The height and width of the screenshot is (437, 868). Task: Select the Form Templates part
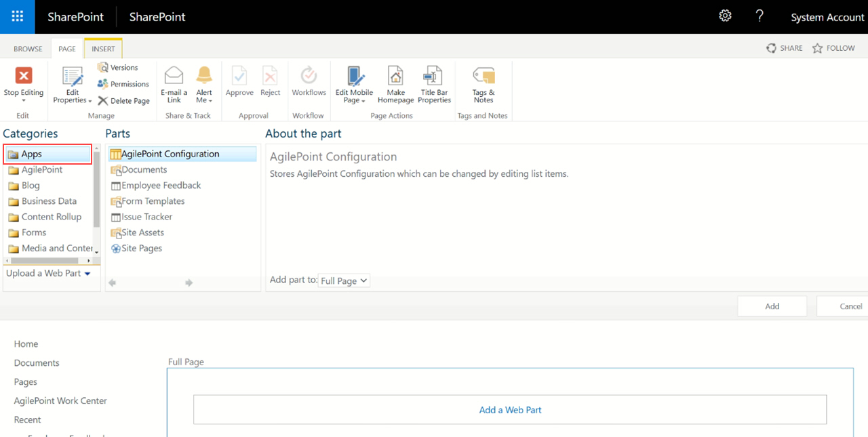pyautogui.click(x=148, y=201)
